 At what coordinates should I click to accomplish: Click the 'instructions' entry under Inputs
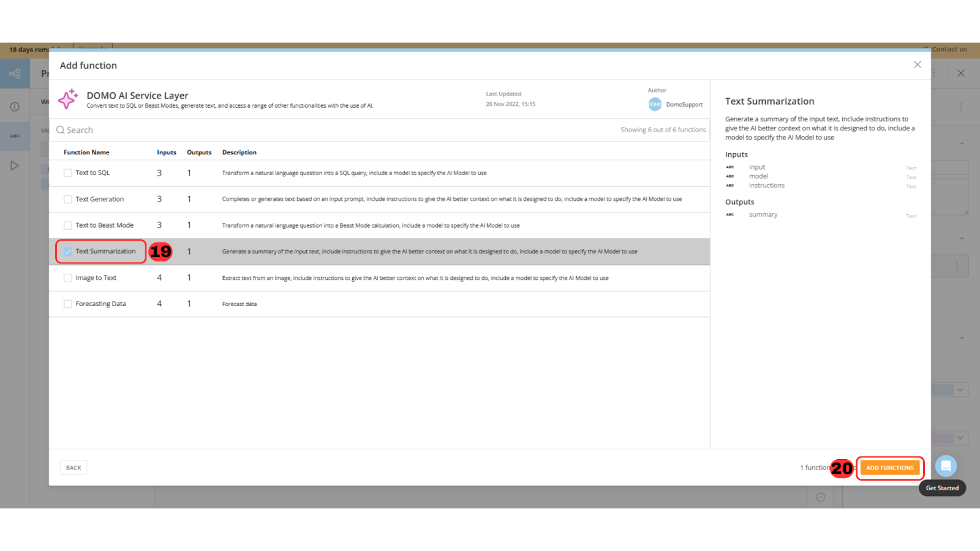click(x=767, y=186)
